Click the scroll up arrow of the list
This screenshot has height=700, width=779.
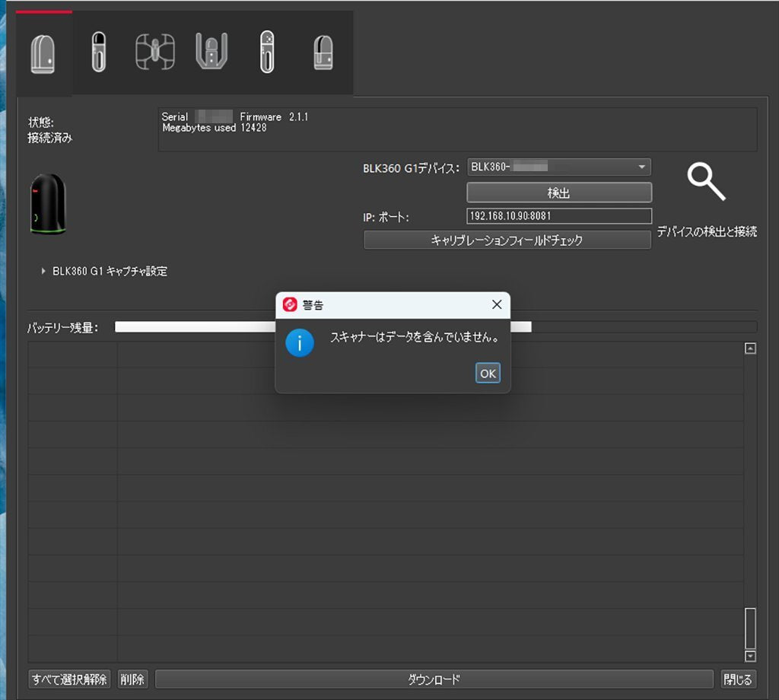click(x=750, y=348)
